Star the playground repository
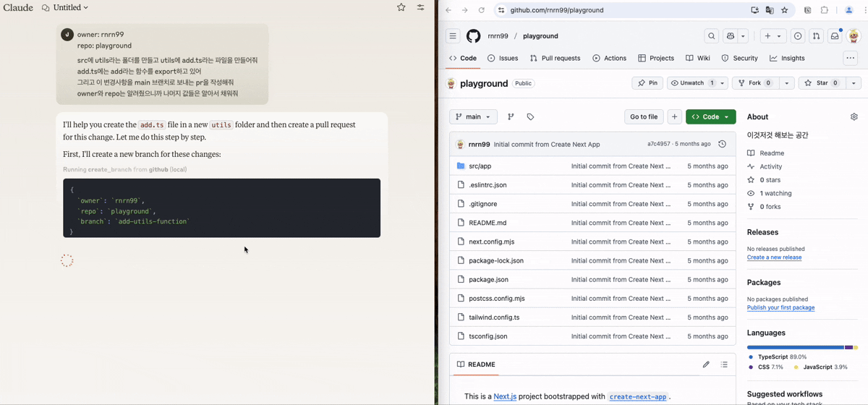 tap(822, 83)
